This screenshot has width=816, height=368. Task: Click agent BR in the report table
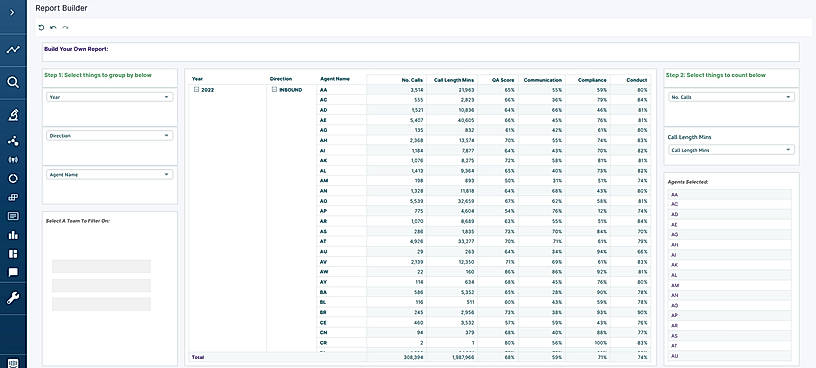pyautogui.click(x=323, y=312)
